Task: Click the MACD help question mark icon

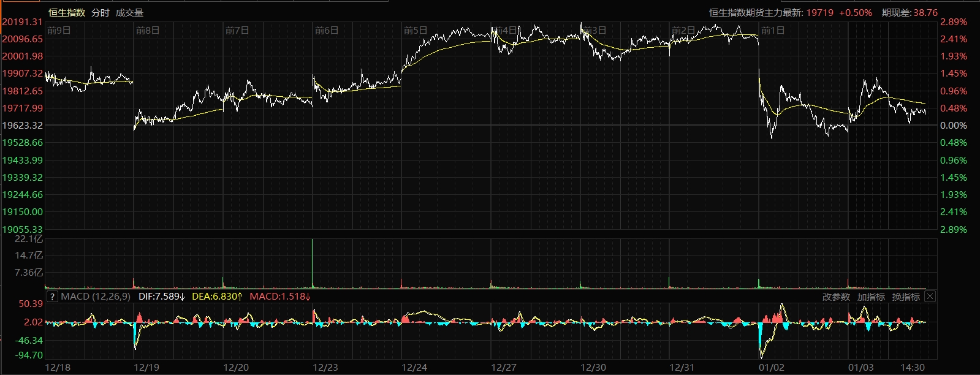Action: tap(53, 297)
